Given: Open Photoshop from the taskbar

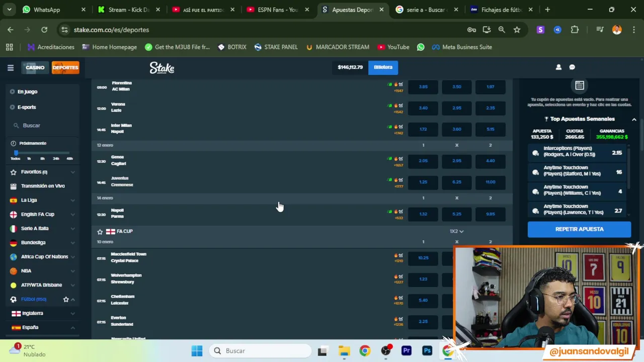Looking at the screenshot, I should click(427, 351).
